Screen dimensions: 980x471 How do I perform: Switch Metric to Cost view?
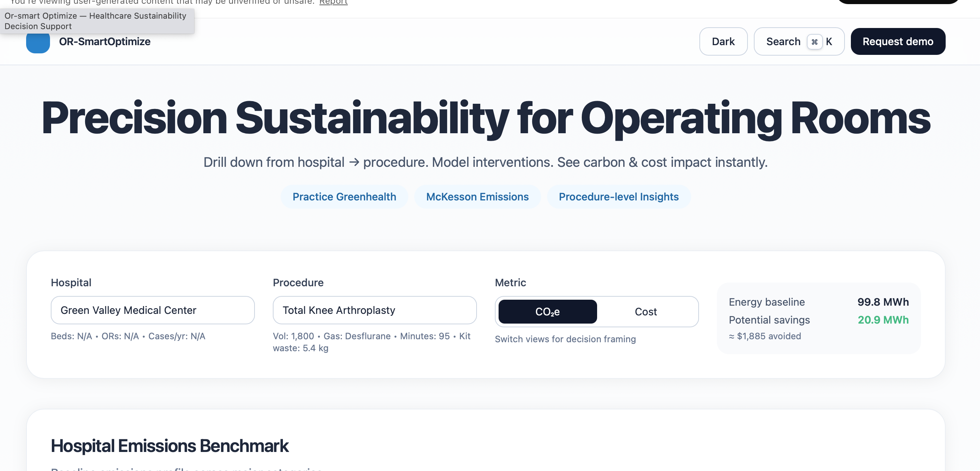pyautogui.click(x=645, y=312)
